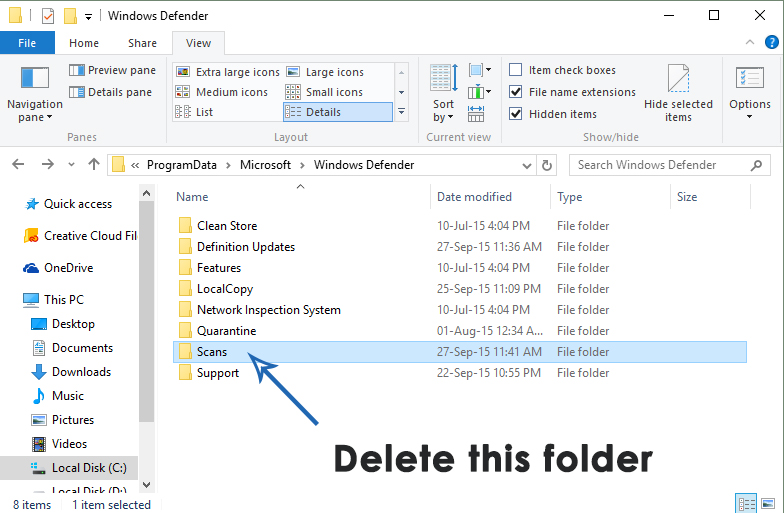Go back to previous folder
The height and width of the screenshot is (513, 784).
tap(18, 164)
